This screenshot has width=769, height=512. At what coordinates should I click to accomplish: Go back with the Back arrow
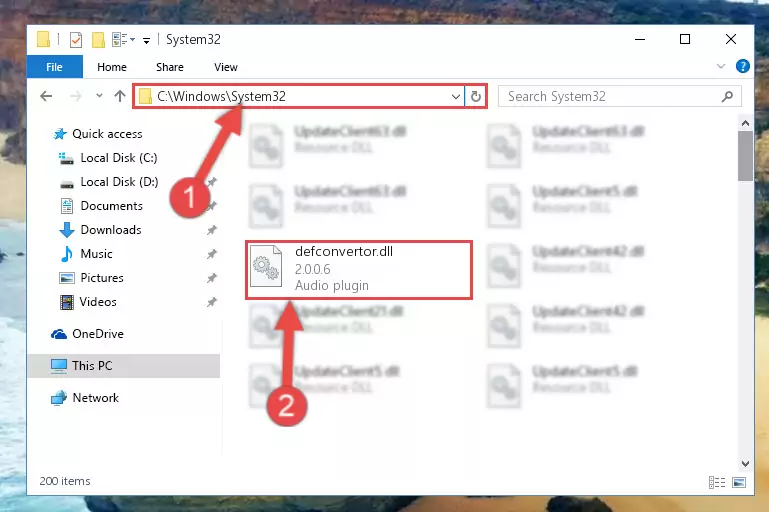click(x=46, y=96)
